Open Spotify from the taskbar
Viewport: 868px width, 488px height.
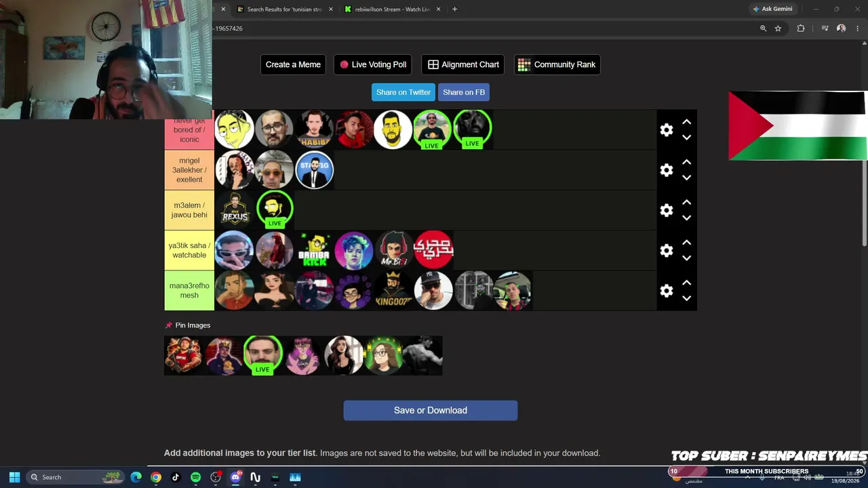click(x=195, y=477)
